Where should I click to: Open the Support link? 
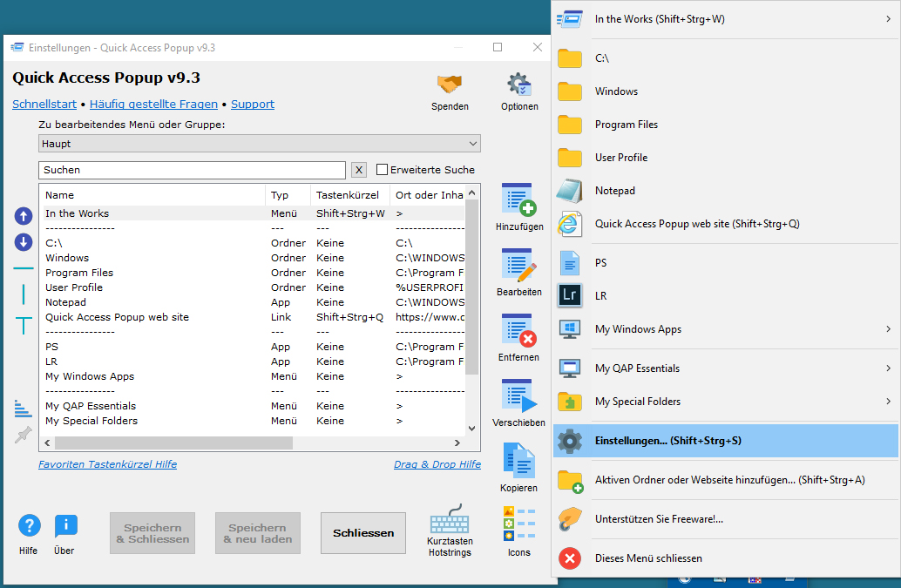tap(252, 104)
